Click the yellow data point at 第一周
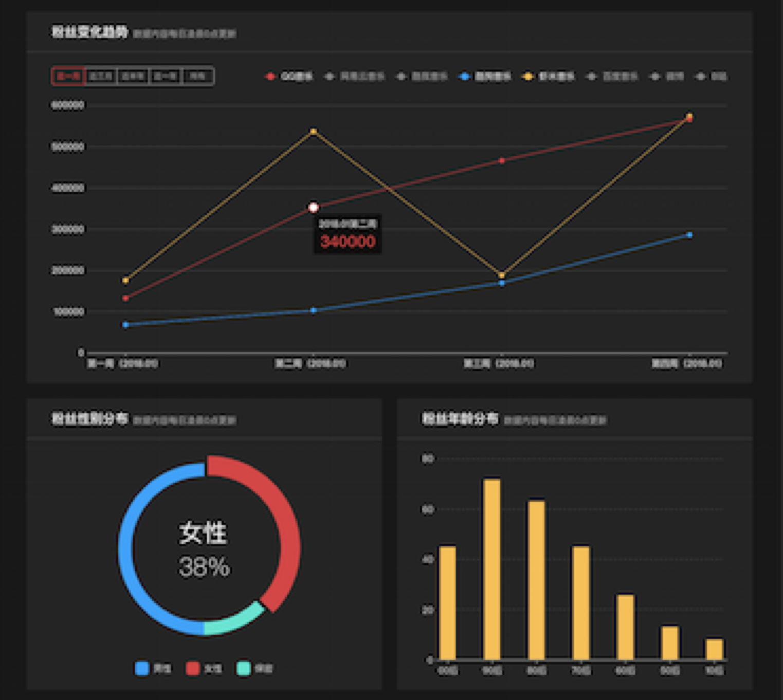This screenshot has width=783, height=700. 125,280
